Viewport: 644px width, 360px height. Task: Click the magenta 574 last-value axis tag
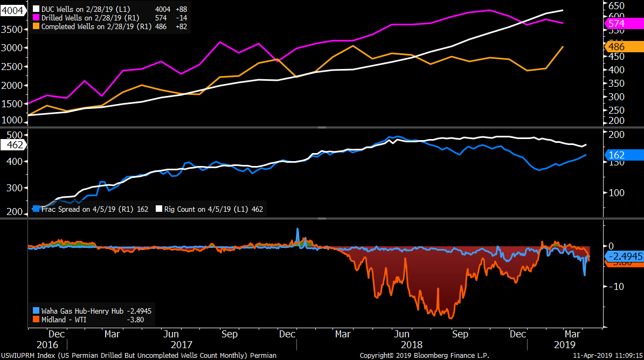point(624,23)
